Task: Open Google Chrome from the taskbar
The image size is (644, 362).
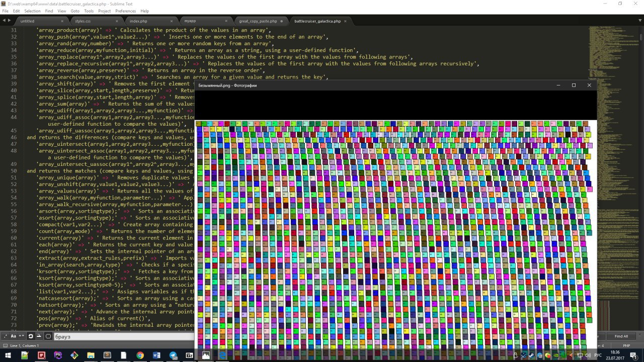Action: pyautogui.click(x=140, y=355)
